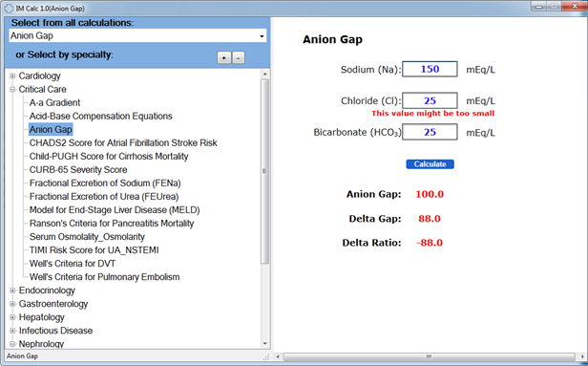Image resolution: width=588 pixels, height=366 pixels.
Task: Click the tree scrollbar down arrow
Action: pos(265,343)
